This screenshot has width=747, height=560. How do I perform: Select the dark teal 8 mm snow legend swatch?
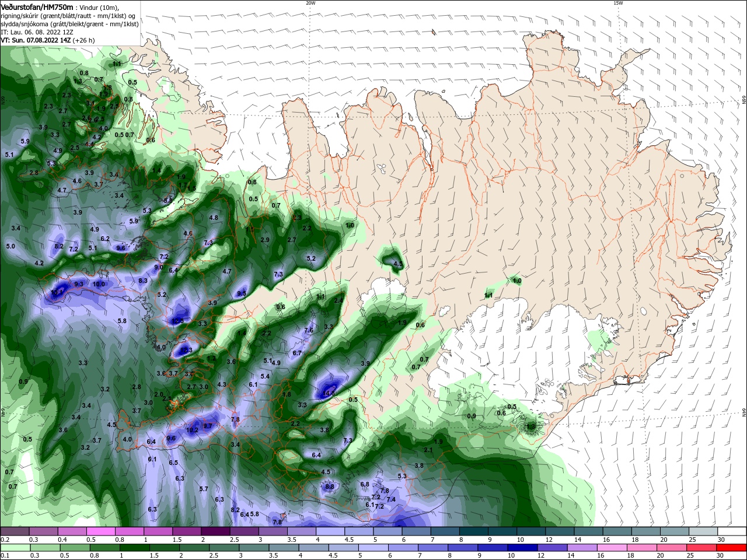[474, 531]
